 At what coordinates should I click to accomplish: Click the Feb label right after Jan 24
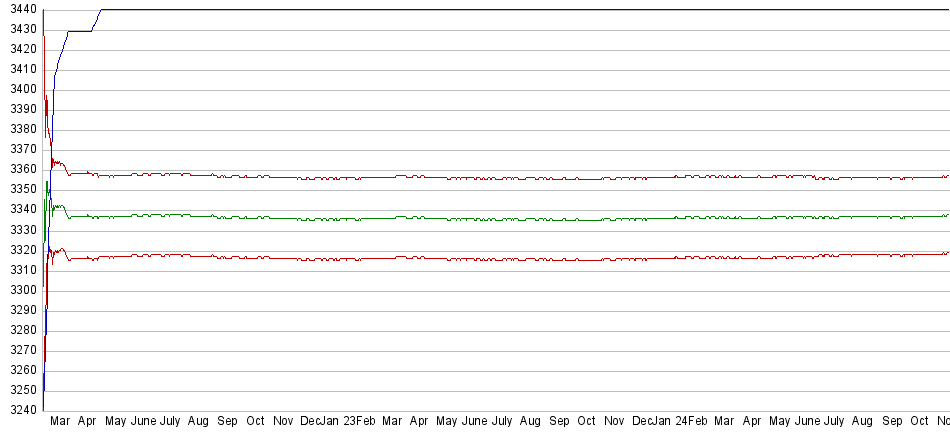697,422
